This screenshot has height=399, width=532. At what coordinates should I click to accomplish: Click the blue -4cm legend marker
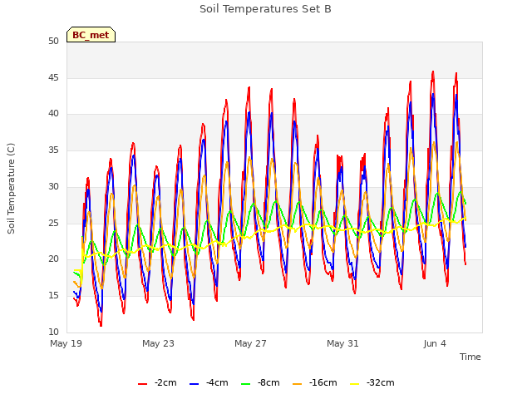(x=194, y=384)
